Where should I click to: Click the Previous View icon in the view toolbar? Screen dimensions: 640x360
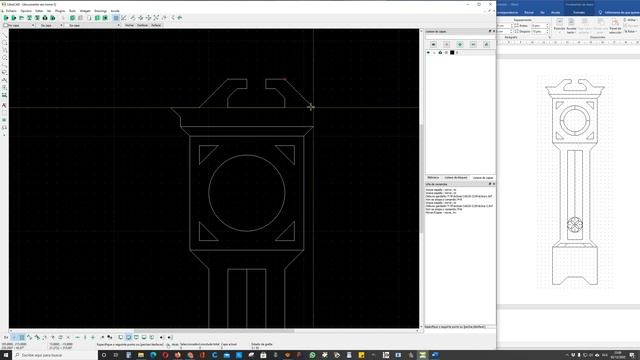164,18
